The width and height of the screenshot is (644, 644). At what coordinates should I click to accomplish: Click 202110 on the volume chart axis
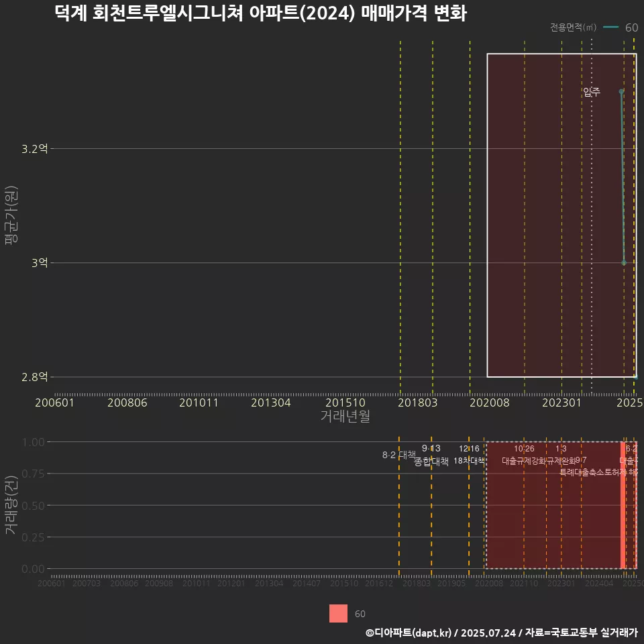tap(524, 583)
